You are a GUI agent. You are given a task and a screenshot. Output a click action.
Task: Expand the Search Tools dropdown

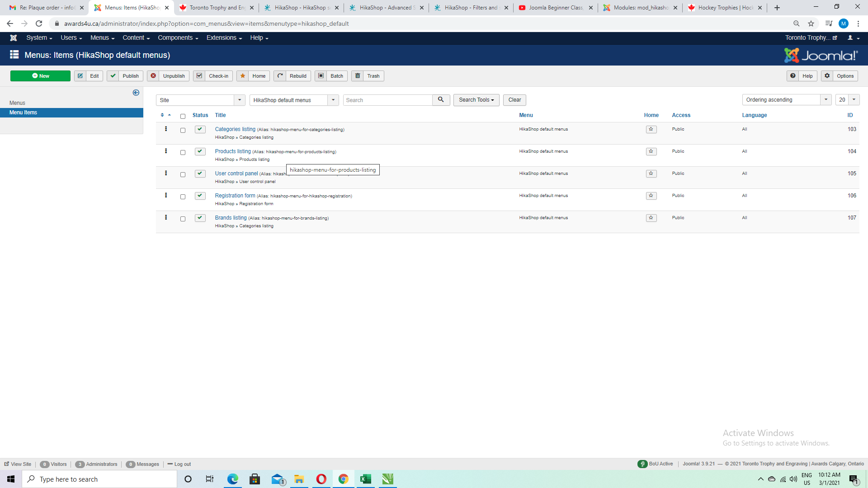point(476,100)
